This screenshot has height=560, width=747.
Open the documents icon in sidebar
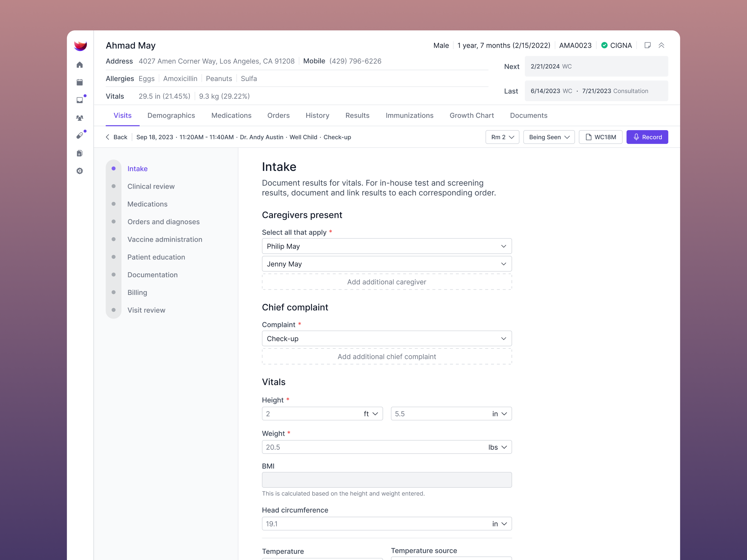pos(80,153)
